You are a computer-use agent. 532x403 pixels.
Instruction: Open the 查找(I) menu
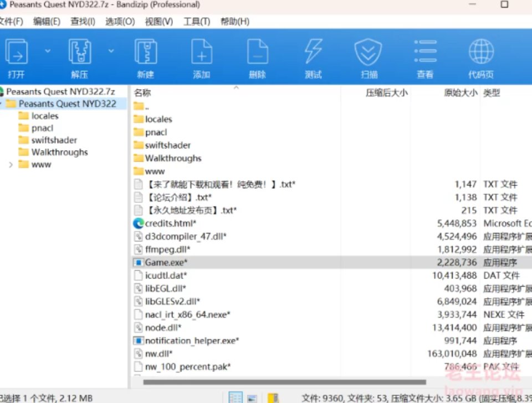click(x=83, y=22)
